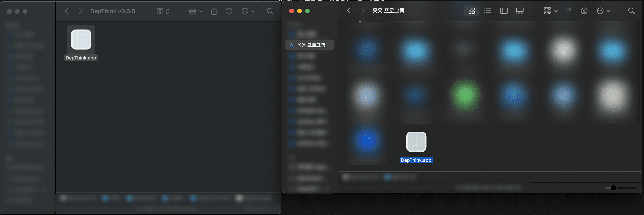Click Share icon in DepThink v0.0.0 window
The width and height of the screenshot is (644, 215).
pyautogui.click(x=214, y=11)
